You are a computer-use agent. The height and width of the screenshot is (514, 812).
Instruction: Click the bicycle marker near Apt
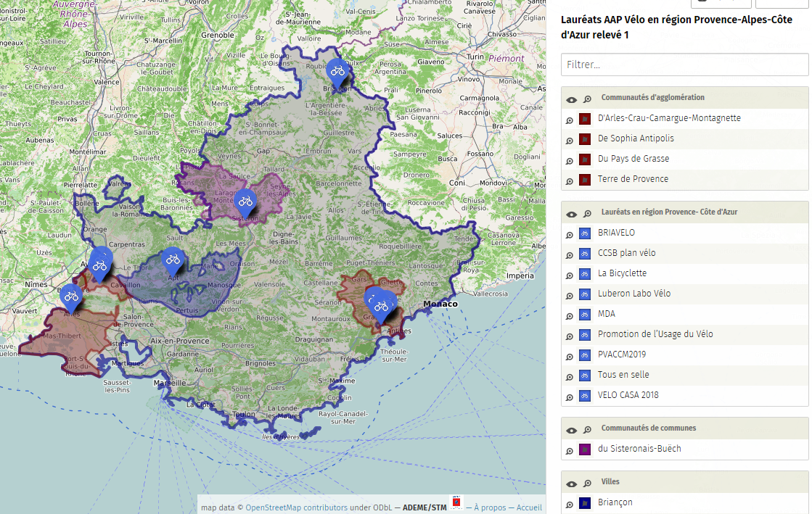[172, 259]
